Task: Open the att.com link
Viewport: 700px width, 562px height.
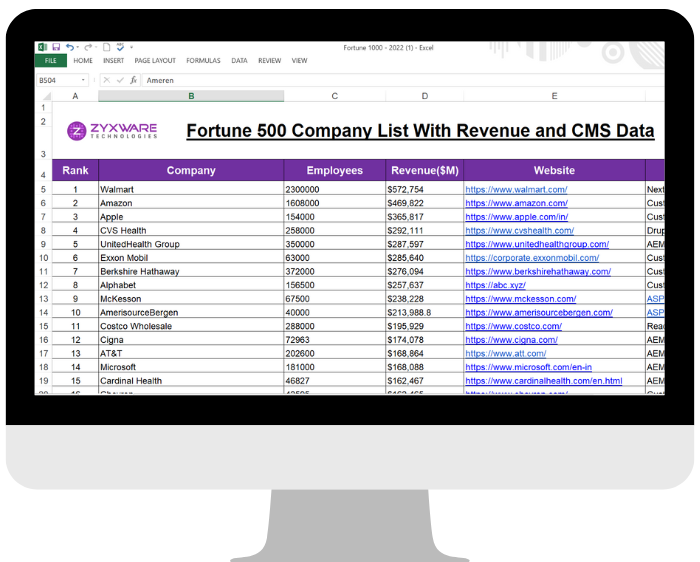Action: [506, 354]
